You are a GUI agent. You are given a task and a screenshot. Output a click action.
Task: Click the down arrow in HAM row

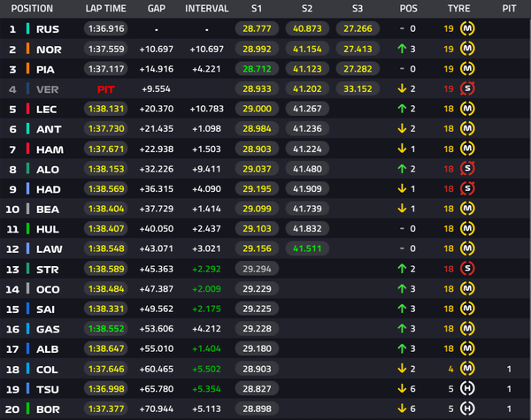click(x=402, y=149)
